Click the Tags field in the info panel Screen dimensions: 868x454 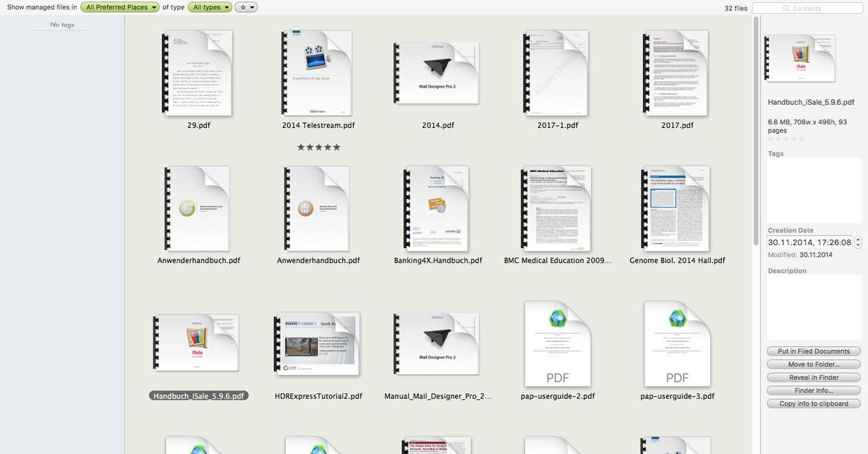coord(814,191)
